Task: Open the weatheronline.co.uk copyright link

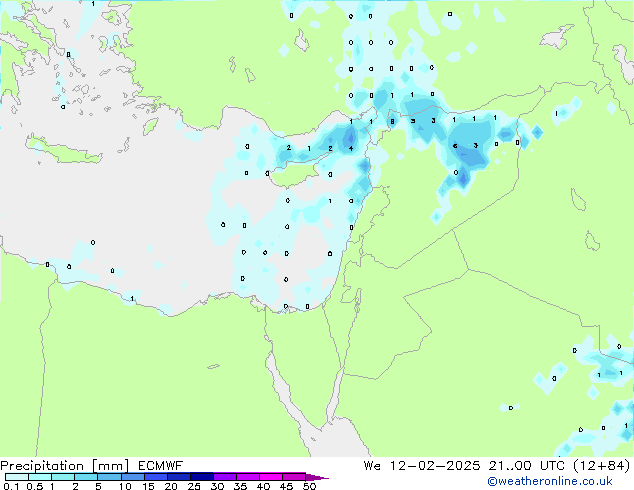Action: [x=549, y=481]
